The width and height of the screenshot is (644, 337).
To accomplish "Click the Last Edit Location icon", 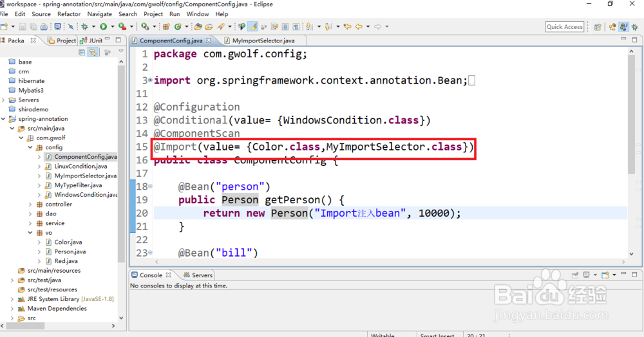I will (347, 26).
